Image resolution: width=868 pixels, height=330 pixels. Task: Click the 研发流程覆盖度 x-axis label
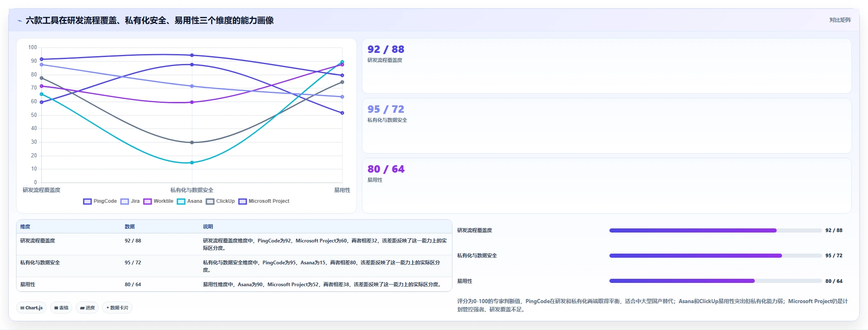[41, 190]
